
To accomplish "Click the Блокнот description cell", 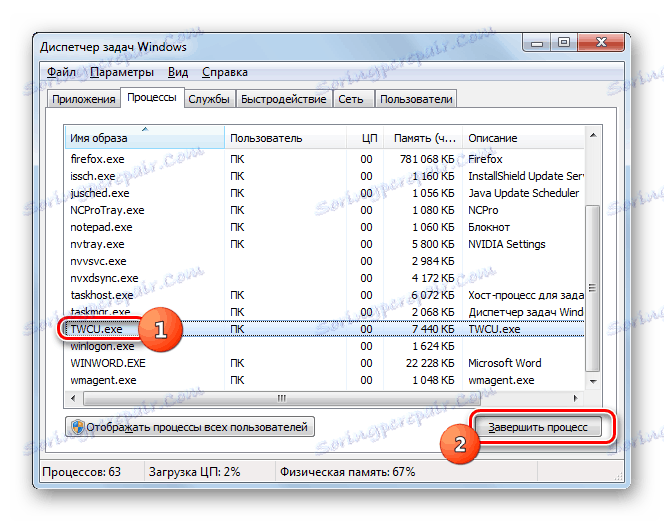I will point(489,227).
